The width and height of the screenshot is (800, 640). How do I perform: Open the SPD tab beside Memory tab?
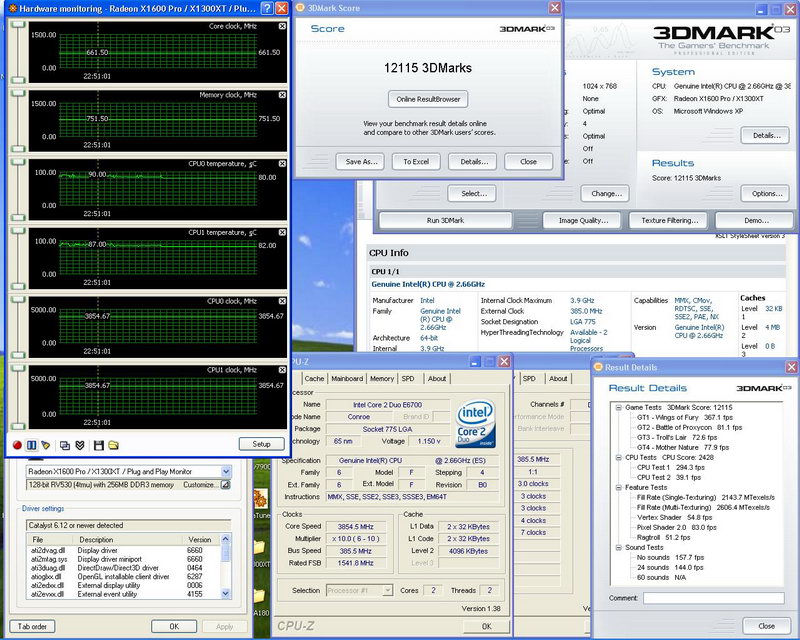pyautogui.click(x=408, y=379)
